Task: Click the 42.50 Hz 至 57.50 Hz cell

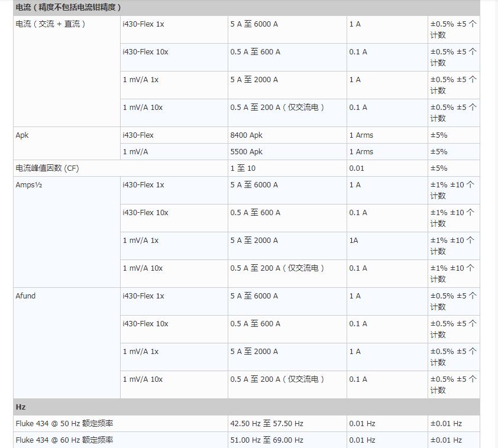Action: coord(267,424)
